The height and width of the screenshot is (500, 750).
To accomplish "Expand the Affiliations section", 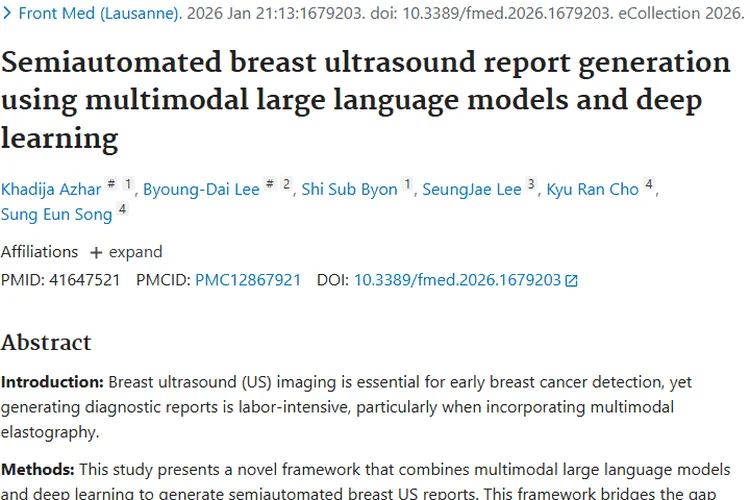I will coord(125,252).
